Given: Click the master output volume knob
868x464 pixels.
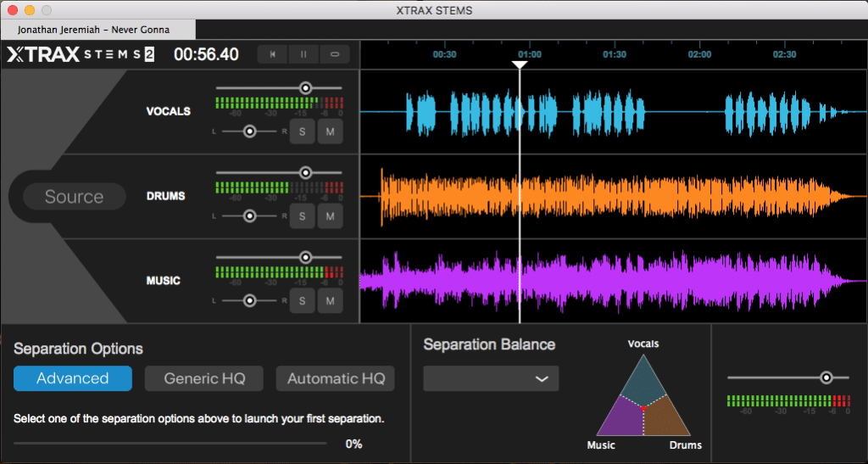Looking at the screenshot, I should pyautogui.click(x=826, y=377).
